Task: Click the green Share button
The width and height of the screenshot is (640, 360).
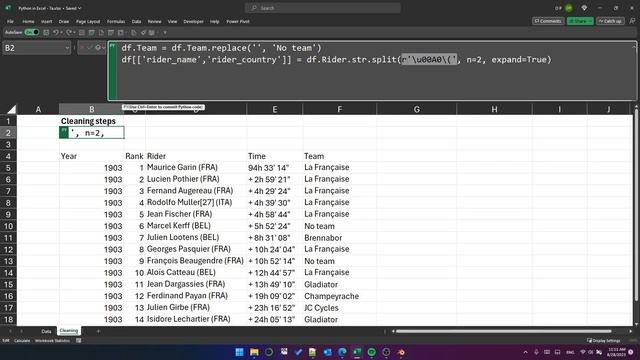Action: coord(580,21)
